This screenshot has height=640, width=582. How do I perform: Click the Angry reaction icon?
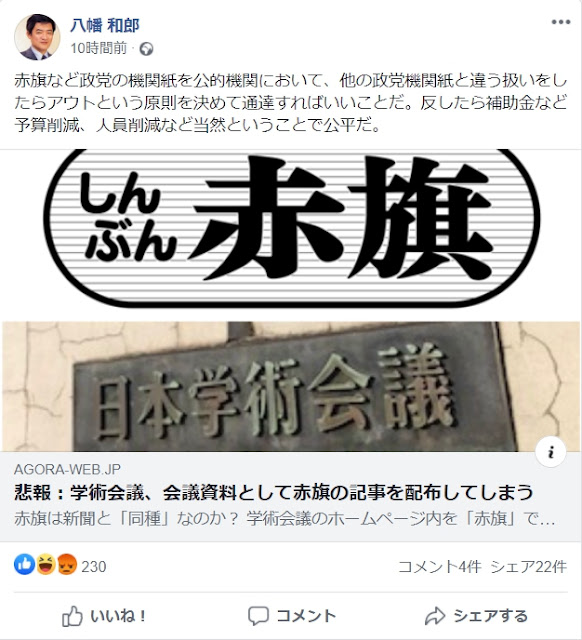(x=67, y=564)
